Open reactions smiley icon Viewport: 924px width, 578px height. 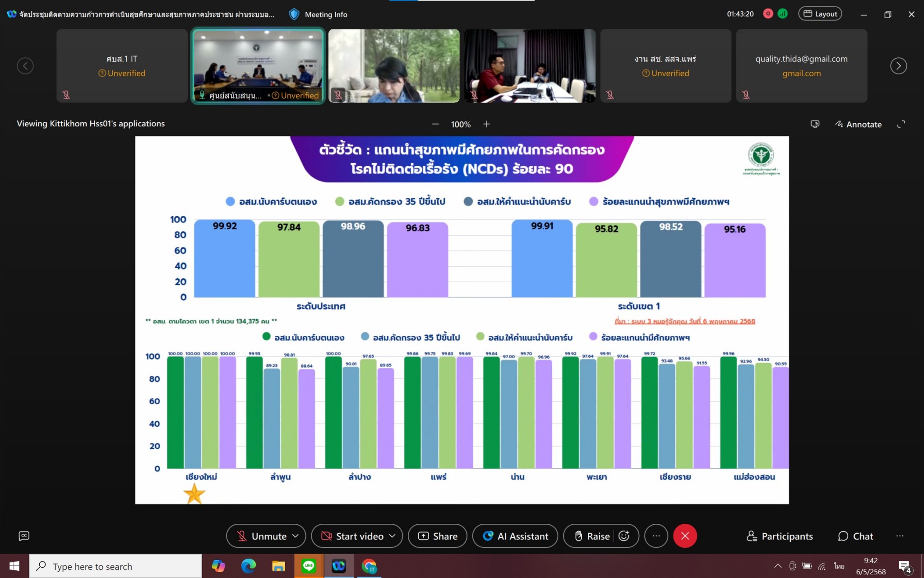point(624,536)
